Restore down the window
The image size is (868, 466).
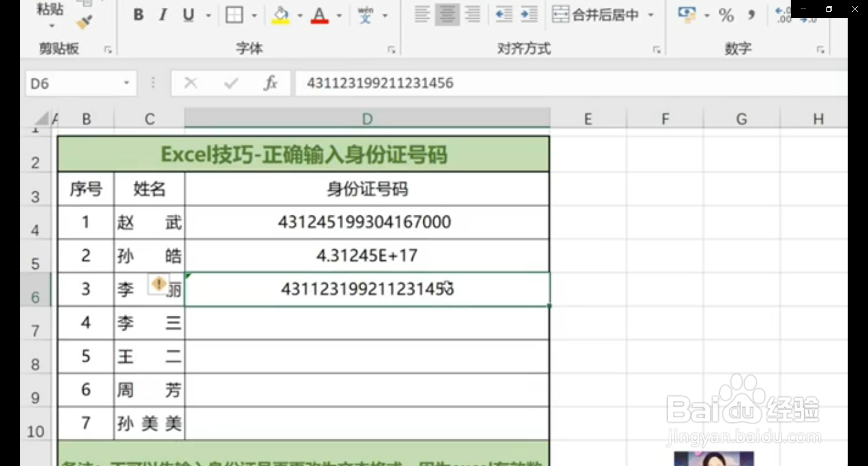tap(829, 9)
